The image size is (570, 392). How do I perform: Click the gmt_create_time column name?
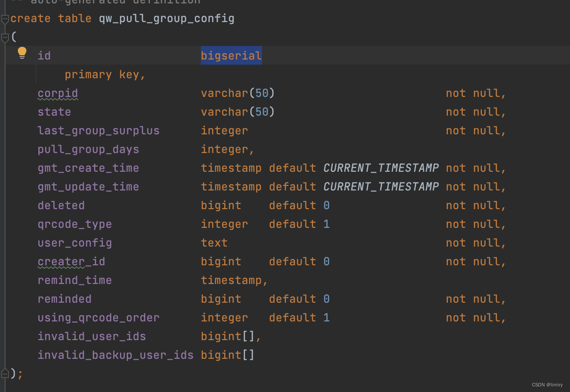[88, 168]
